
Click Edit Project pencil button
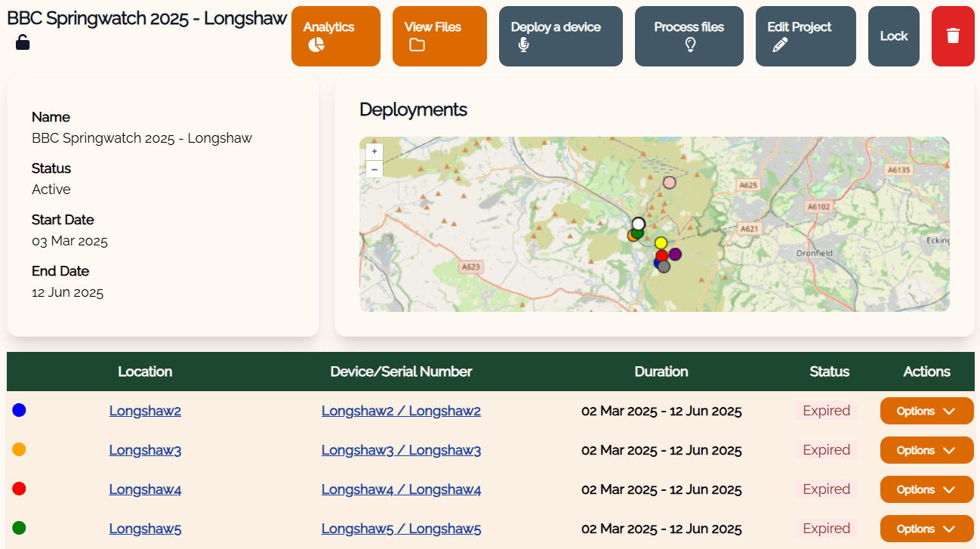click(x=806, y=36)
